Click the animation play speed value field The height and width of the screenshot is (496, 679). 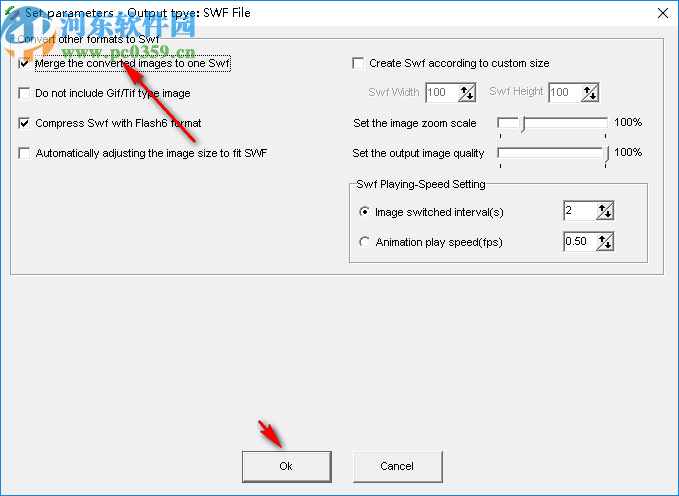point(580,241)
